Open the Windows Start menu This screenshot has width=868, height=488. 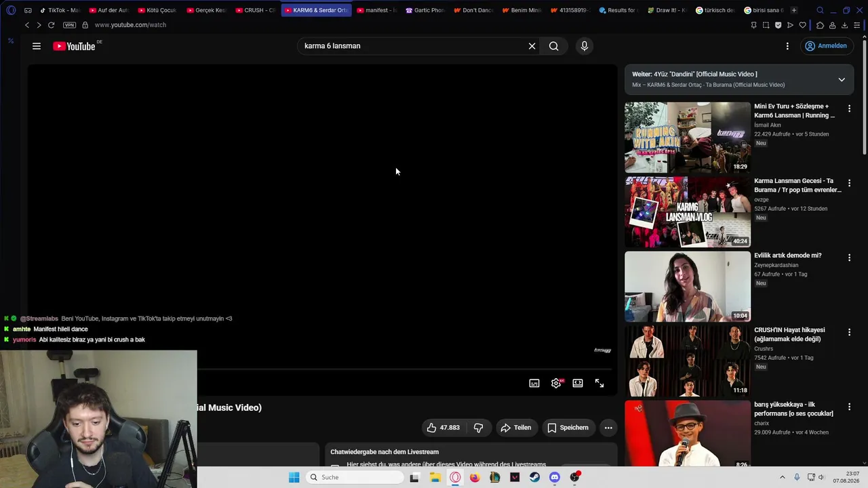[294, 477]
